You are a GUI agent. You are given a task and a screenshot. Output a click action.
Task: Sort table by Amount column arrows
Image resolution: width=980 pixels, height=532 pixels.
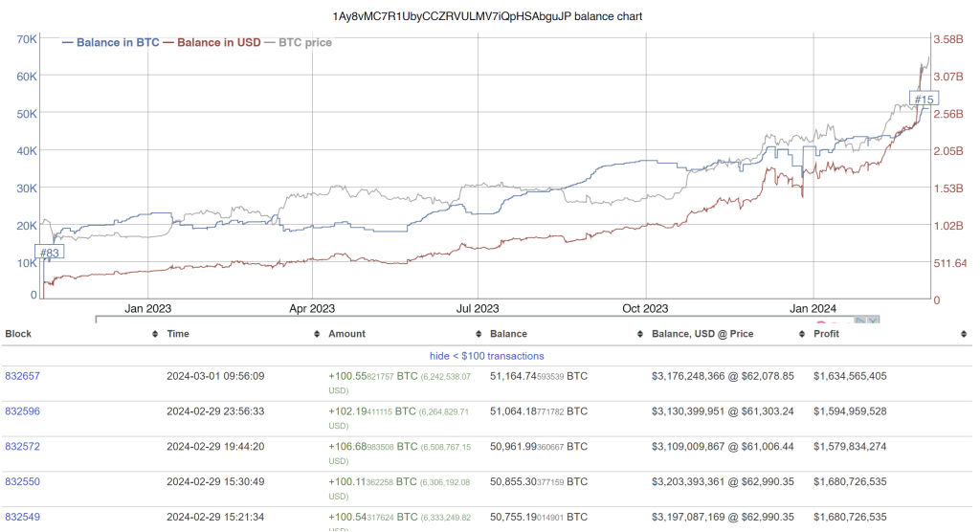click(479, 335)
